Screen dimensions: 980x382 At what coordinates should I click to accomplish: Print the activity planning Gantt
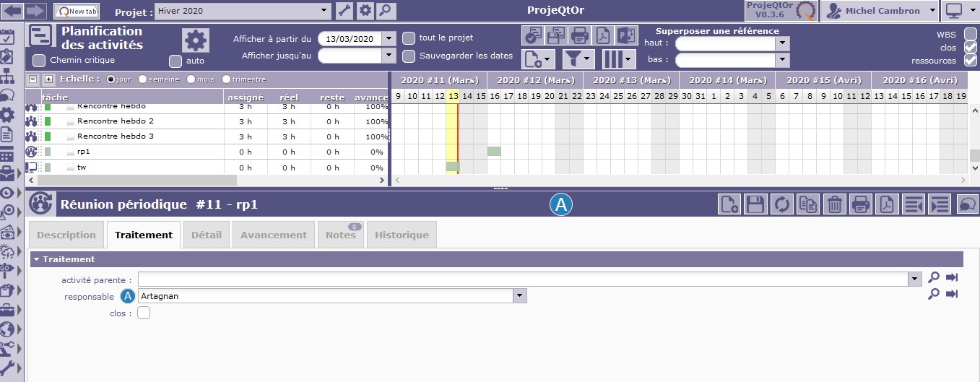pyautogui.click(x=579, y=35)
